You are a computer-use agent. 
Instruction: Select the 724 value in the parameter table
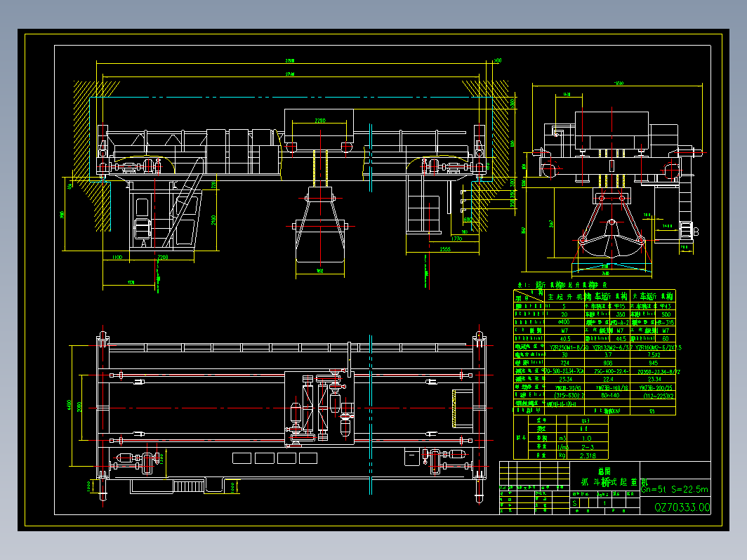(x=564, y=363)
